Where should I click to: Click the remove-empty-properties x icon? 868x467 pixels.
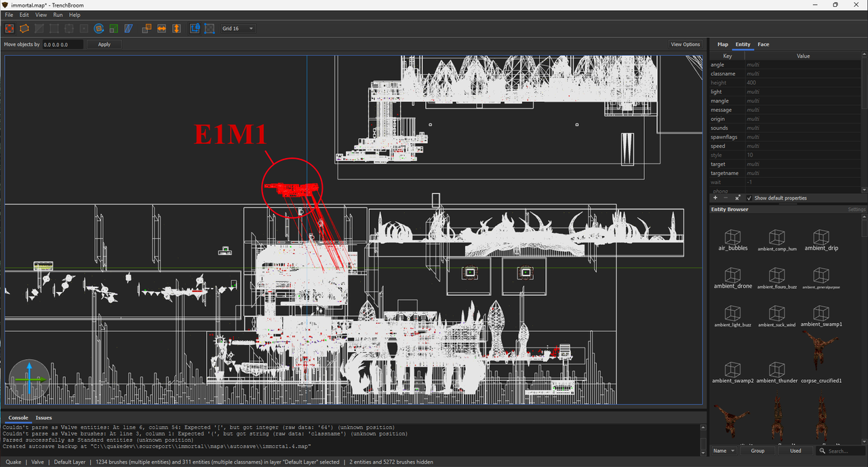coord(737,198)
